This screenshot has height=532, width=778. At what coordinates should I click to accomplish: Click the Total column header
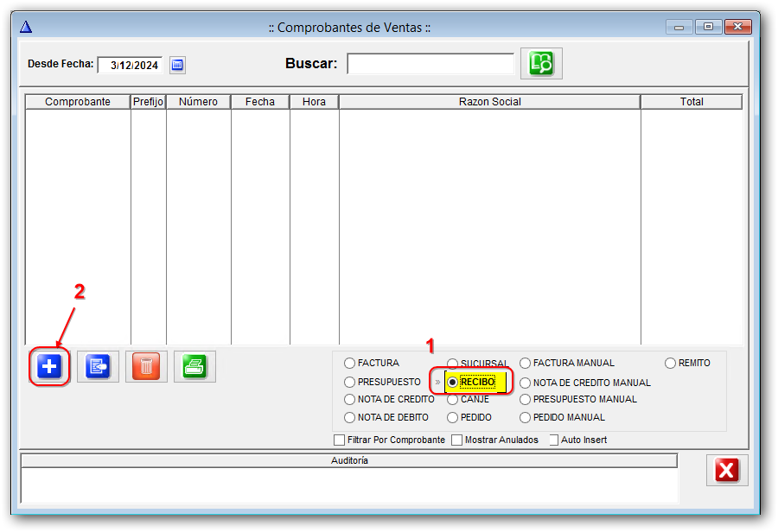coord(691,102)
